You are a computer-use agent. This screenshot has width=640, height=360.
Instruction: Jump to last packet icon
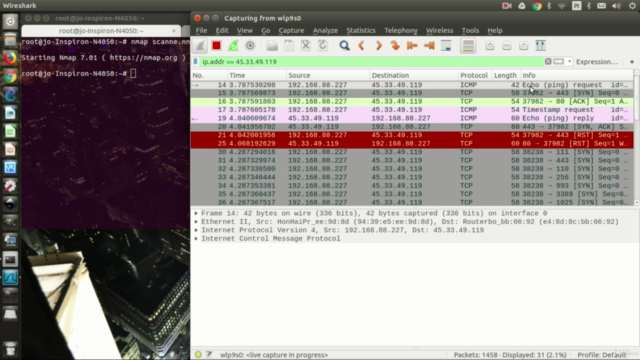click(x=429, y=46)
